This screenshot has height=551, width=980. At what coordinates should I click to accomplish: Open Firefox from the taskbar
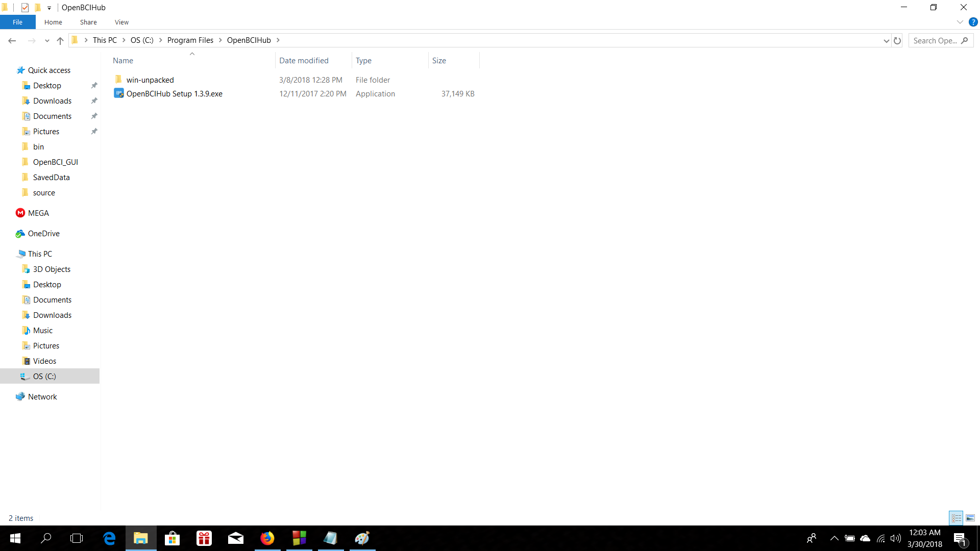[x=267, y=538]
